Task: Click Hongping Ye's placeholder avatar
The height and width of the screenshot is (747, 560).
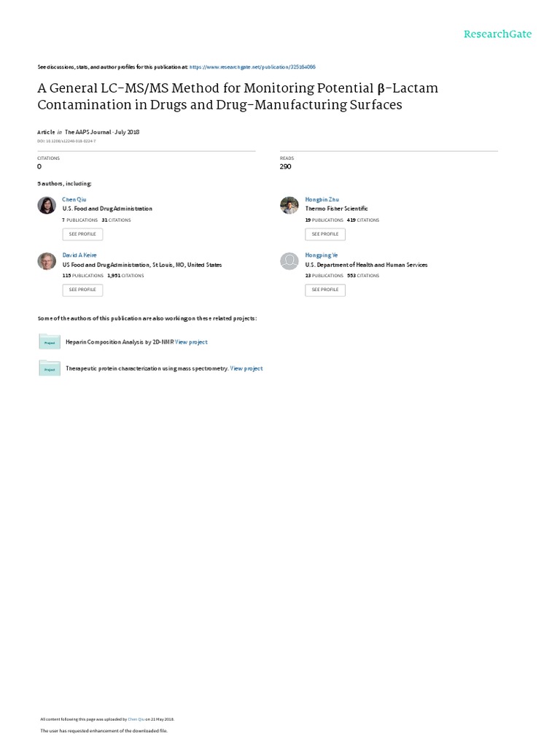Action: point(289,260)
